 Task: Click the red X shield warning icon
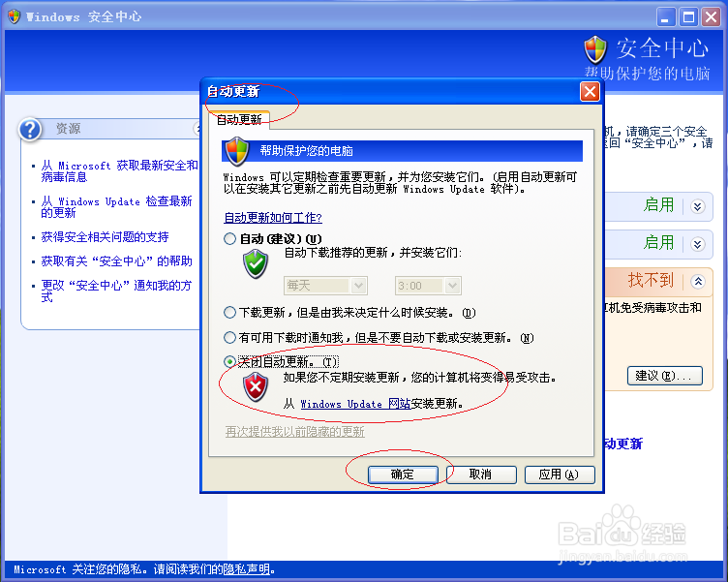[256, 386]
